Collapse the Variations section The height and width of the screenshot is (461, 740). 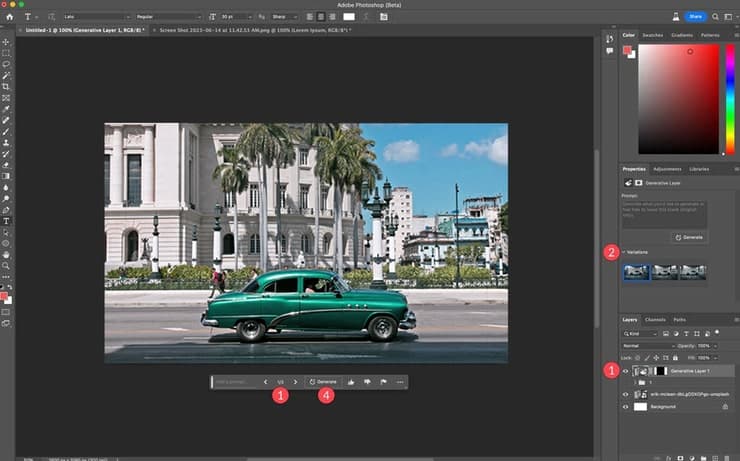coord(624,252)
